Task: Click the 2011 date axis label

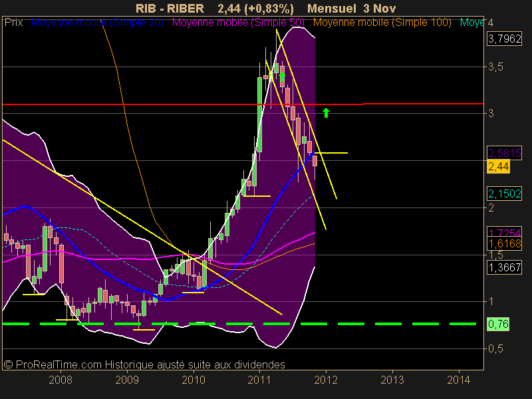Action: (259, 380)
